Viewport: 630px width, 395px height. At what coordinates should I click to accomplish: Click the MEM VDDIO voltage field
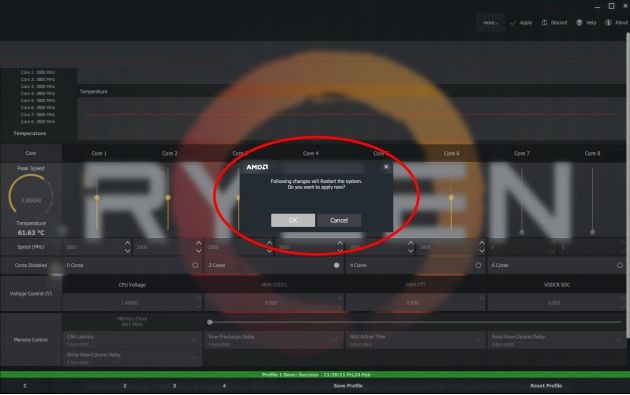[x=274, y=302]
